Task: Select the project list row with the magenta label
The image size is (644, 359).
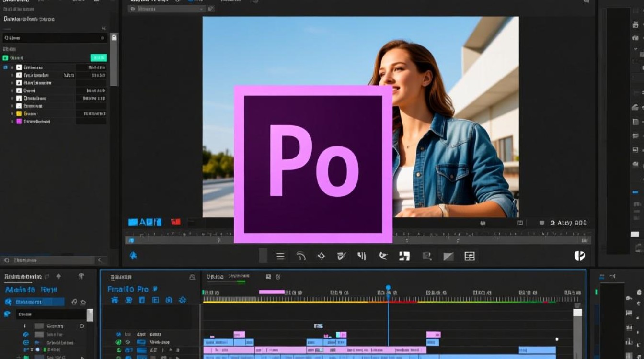Action: [58, 122]
